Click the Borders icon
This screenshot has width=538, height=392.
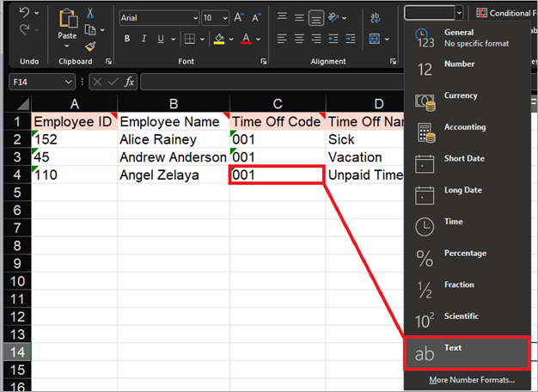click(190, 39)
